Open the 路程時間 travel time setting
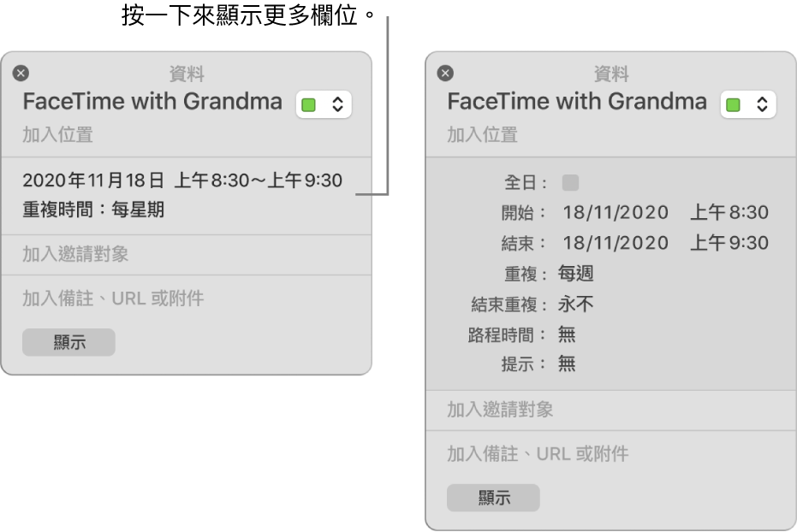The height and width of the screenshot is (532, 797). coord(568,334)
